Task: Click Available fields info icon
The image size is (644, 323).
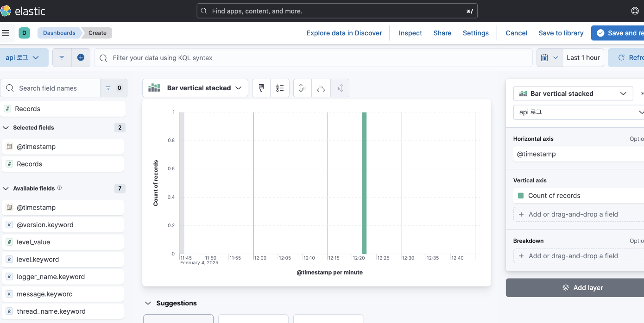Action: [59, 188]
